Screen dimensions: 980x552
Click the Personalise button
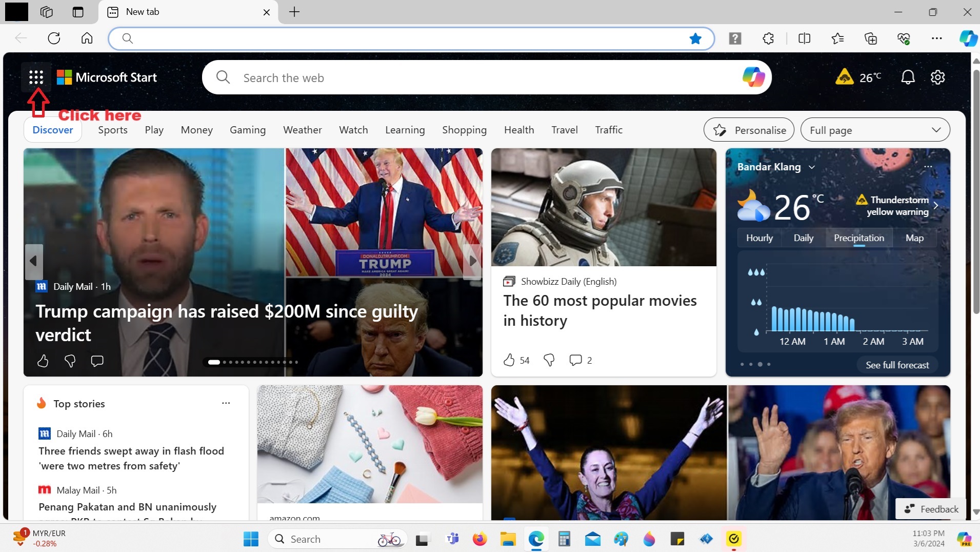click(x=749, y=130)
